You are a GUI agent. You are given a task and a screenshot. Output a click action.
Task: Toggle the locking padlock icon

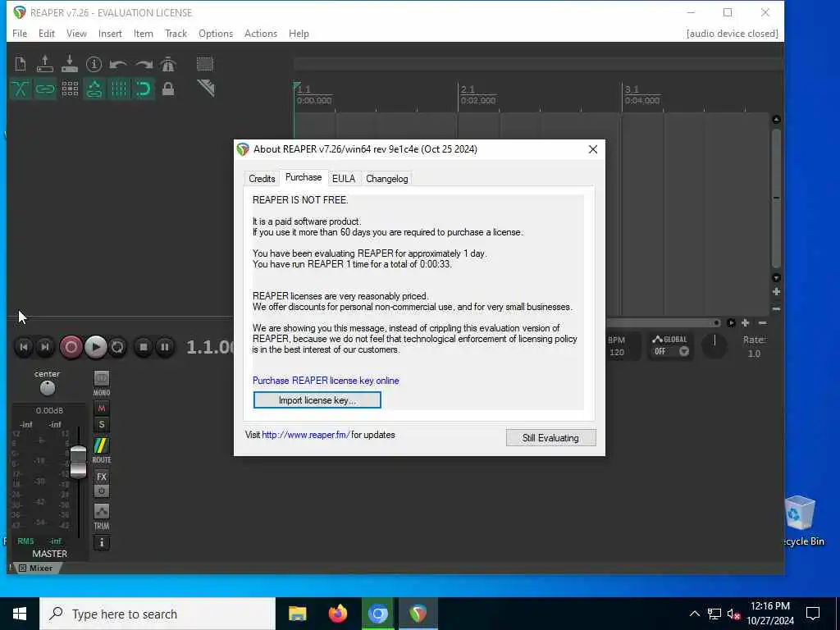coord(168,89)
